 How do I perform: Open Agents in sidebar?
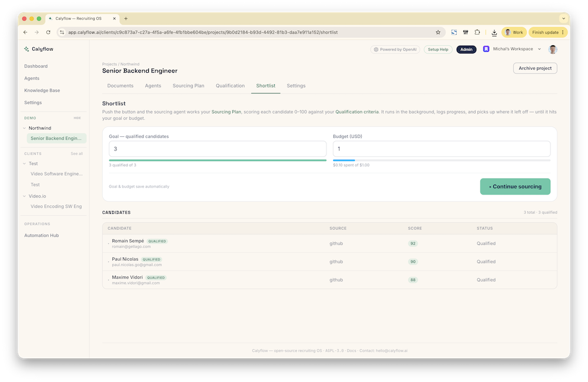coord(32,78)
